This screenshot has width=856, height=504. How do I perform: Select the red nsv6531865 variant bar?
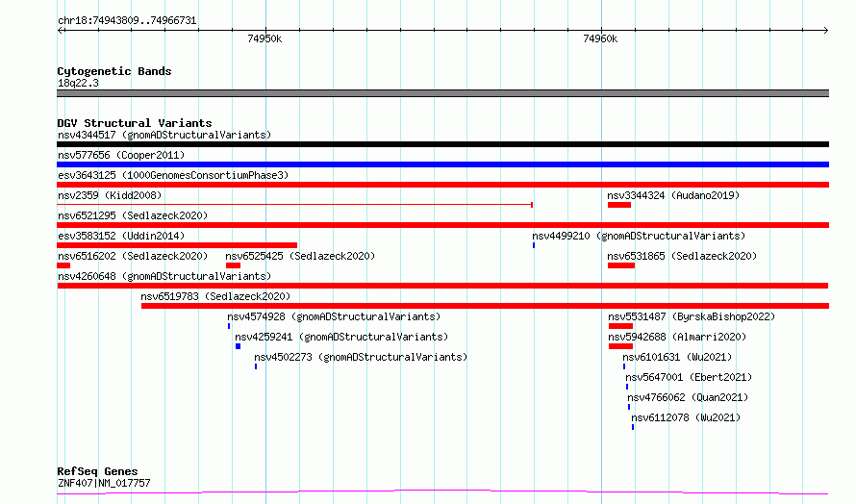coord(621,265)
